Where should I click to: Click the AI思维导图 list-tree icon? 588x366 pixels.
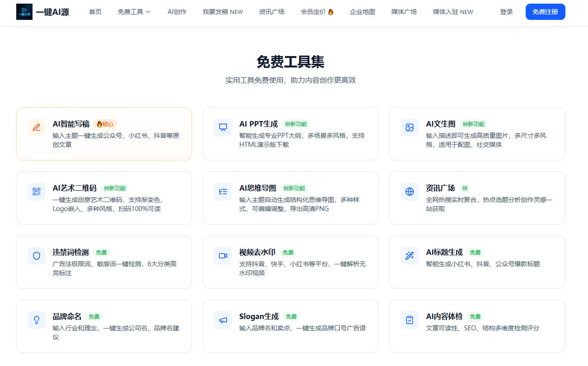(223, 192)
